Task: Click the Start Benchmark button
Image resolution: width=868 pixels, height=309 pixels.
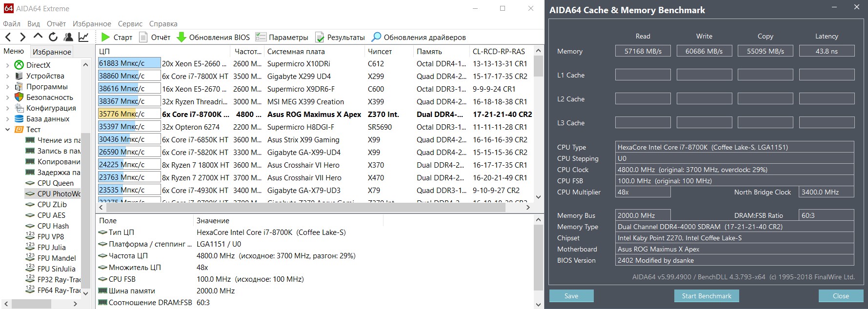Action: point(707,296)
